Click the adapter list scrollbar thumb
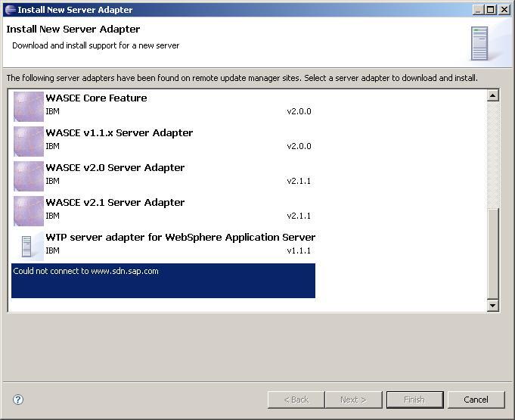515x420 pixels. (492, 254)
